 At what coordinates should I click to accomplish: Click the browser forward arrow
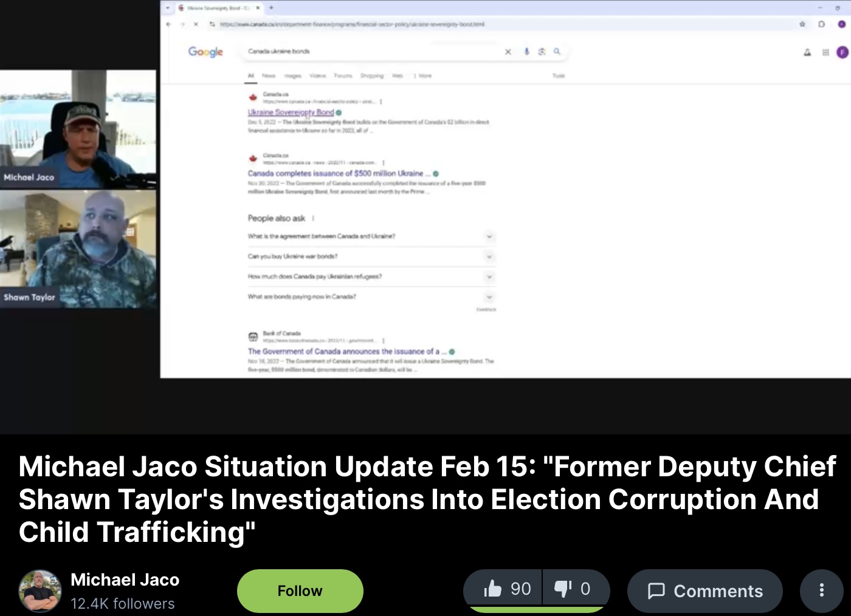(x=182, y=24)
